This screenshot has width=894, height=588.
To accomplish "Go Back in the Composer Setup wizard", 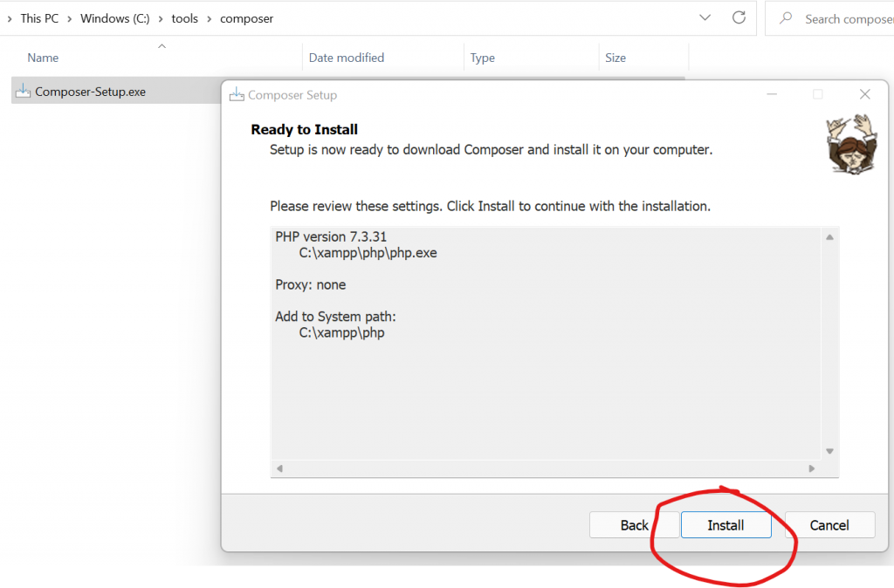I will click(x=634, y=525).
